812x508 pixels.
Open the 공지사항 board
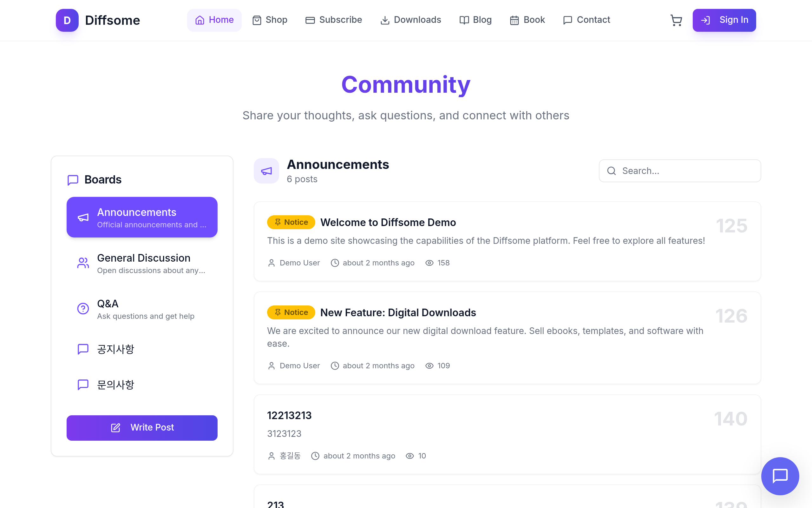(x=142, y=349)
